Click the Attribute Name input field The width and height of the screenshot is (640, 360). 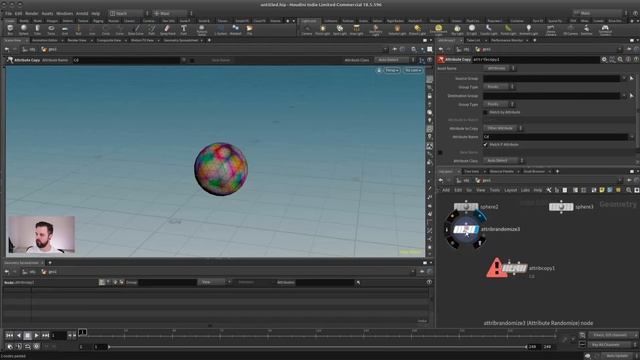pos(556,137)
